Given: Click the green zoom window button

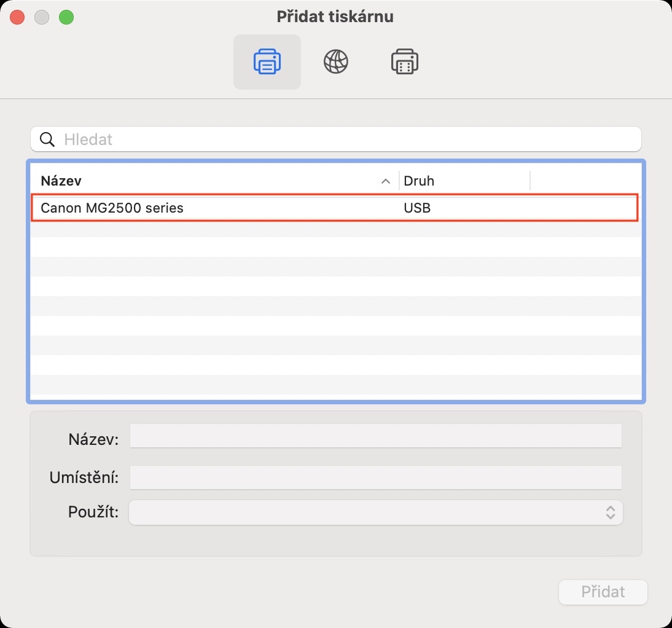Looking at the screenshot, I should (66, 17).
